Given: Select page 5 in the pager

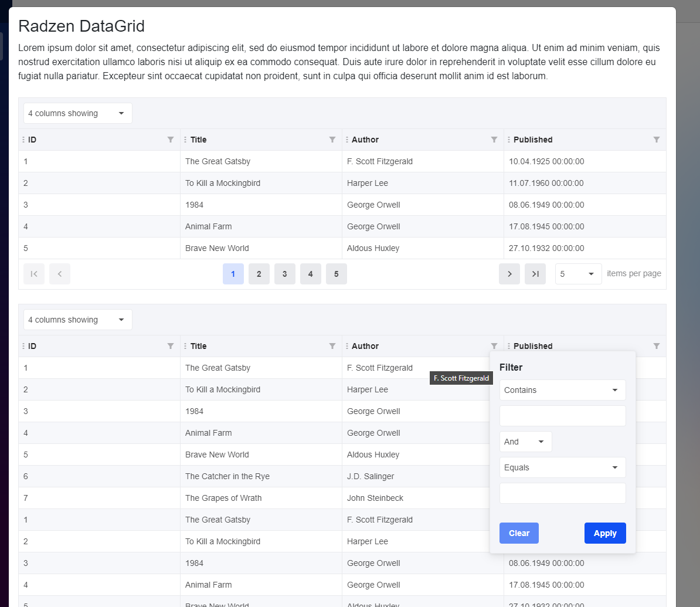Looking at the screenshot, I should click(337, 274).
